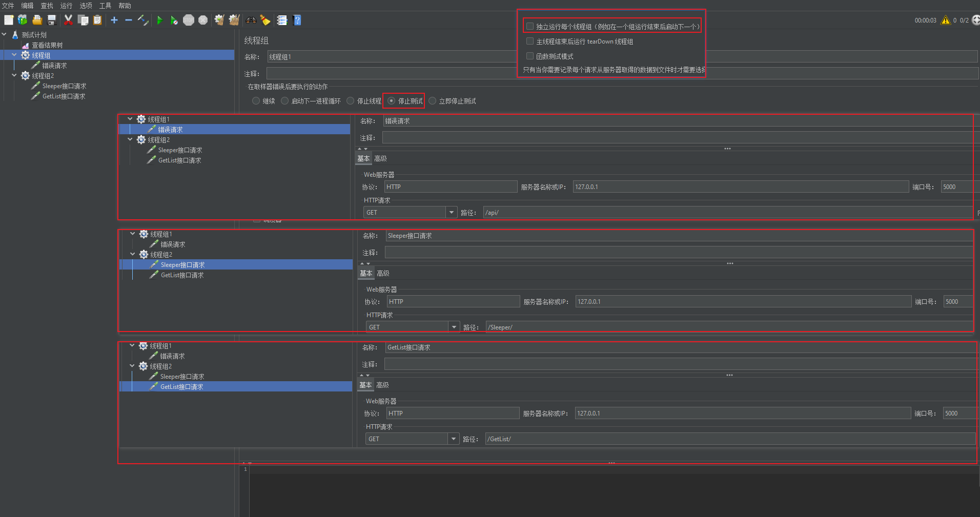Enable 函数测试模式 checkbox
Image resolution: width=980 pixels, height=517 pixels.
[530, 56]
